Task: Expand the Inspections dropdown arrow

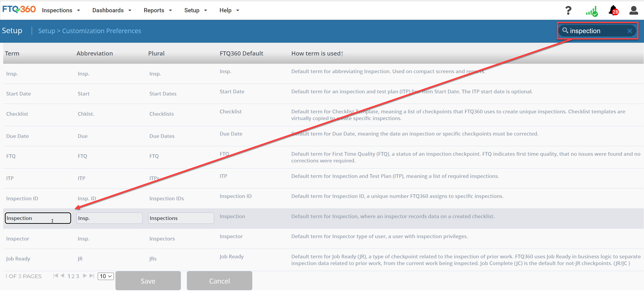Action: click(x=78, y=10)
